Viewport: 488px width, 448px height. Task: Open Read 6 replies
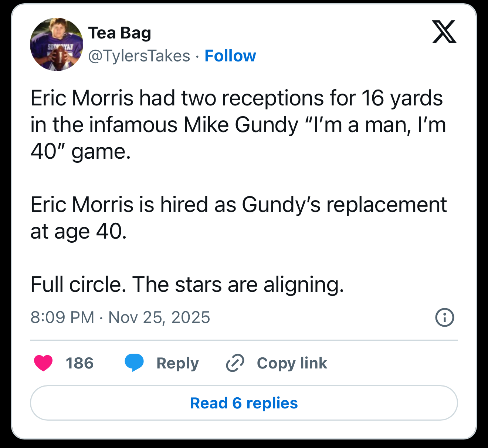pos(244,403)
